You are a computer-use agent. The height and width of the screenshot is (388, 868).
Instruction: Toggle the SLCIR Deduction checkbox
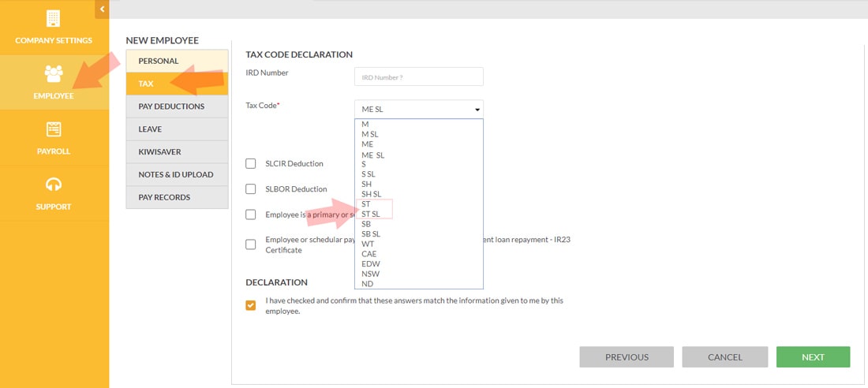[251, 164]
